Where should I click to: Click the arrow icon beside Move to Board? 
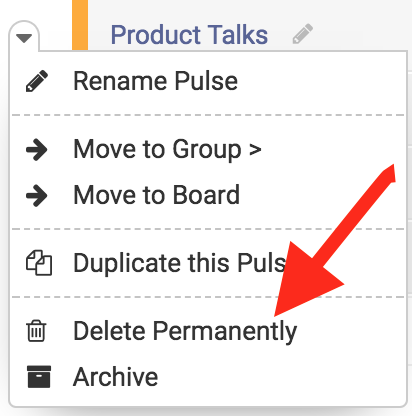[x=37, y=195]
